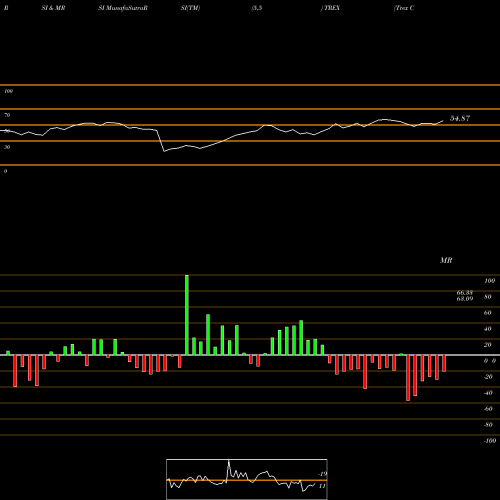Screen dimensions: 500x500
Task: Click the 11 label in mini chart
Action: pyautogui.click(x=322, y=486)
